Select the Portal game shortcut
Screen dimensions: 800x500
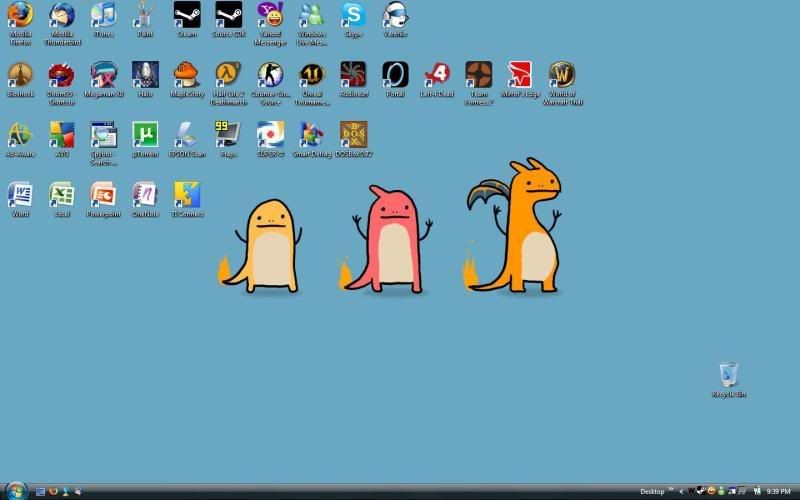[x=395, y=79]
